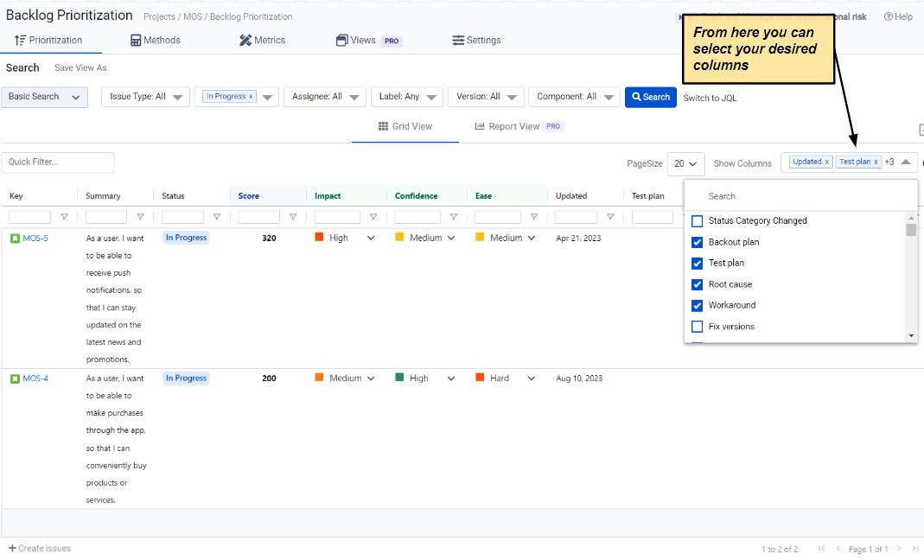
Task: Click the Switch to JQL link
Action: (710, 98)
